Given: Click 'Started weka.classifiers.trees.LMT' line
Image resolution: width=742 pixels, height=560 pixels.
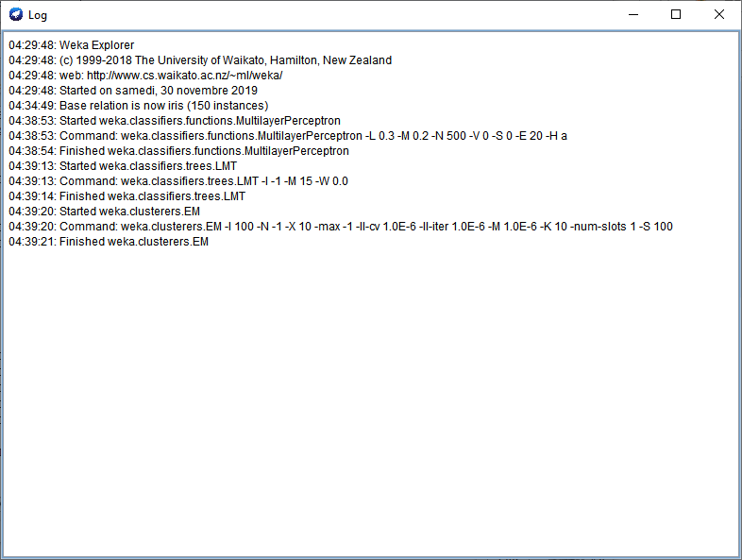Looking at the screenshot, I should click(x=123, y=166).
